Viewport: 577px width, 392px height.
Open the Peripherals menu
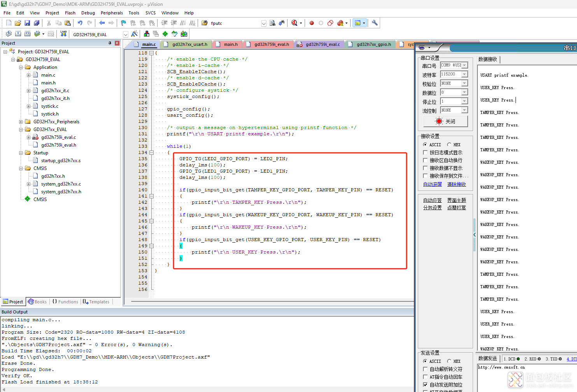coord(112,13)
